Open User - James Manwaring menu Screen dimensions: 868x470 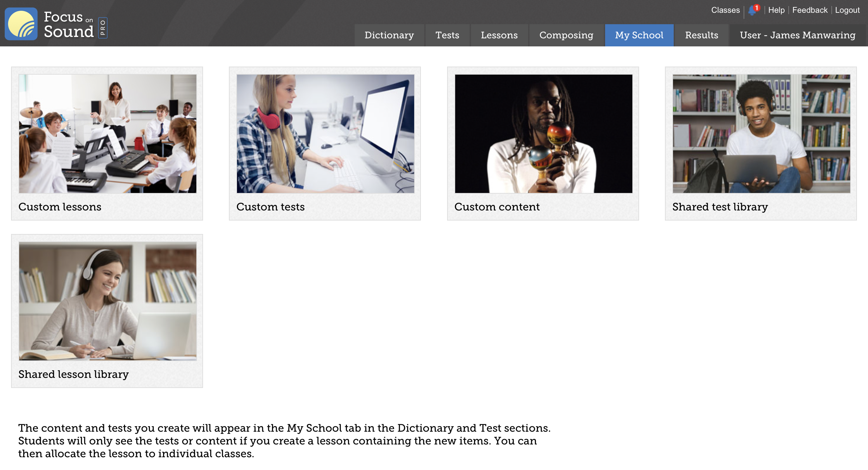pos(797,35)
